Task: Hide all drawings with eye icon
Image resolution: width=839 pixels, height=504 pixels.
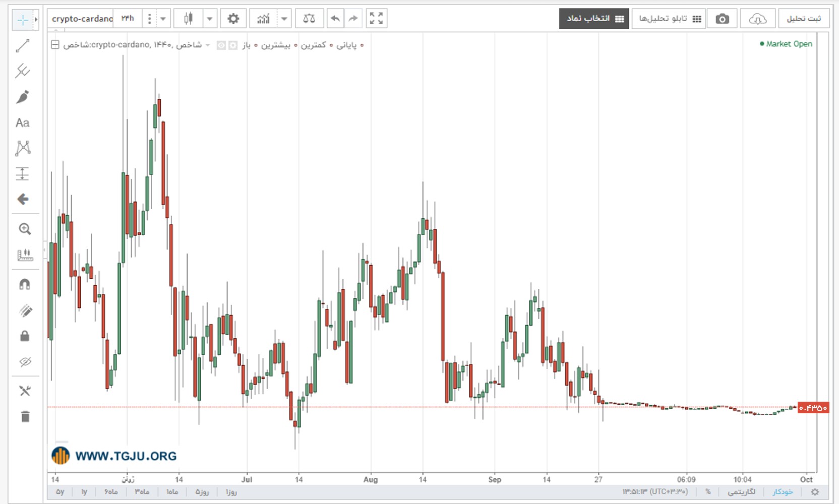Action: click(x=25, y=362)
